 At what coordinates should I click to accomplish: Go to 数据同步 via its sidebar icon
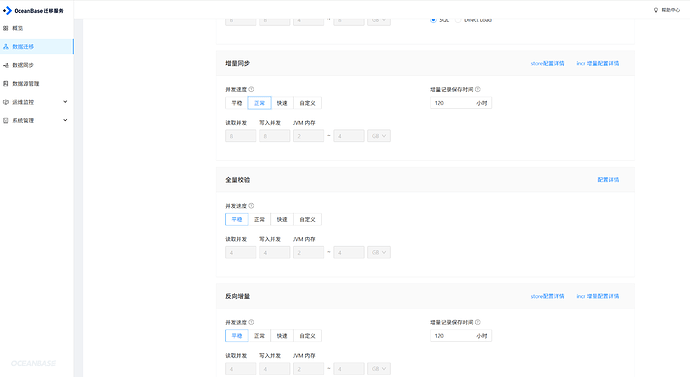coord(6,65)
